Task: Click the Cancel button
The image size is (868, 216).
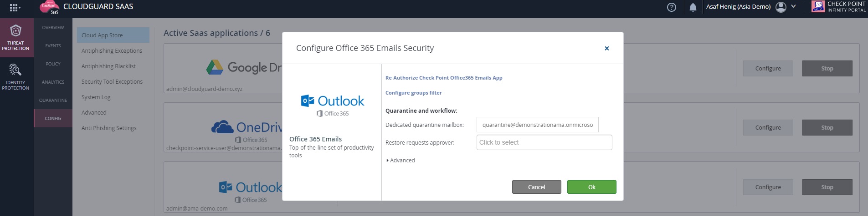Action: [536, 187]
